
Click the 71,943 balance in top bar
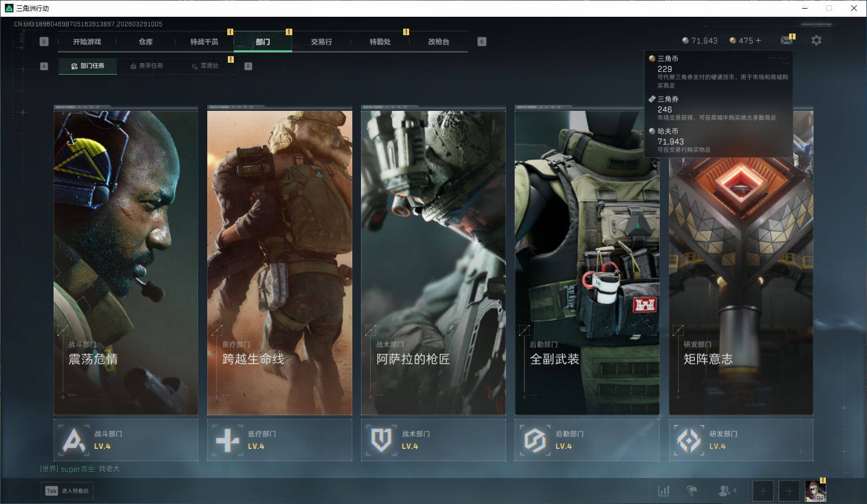click(704, 41)
